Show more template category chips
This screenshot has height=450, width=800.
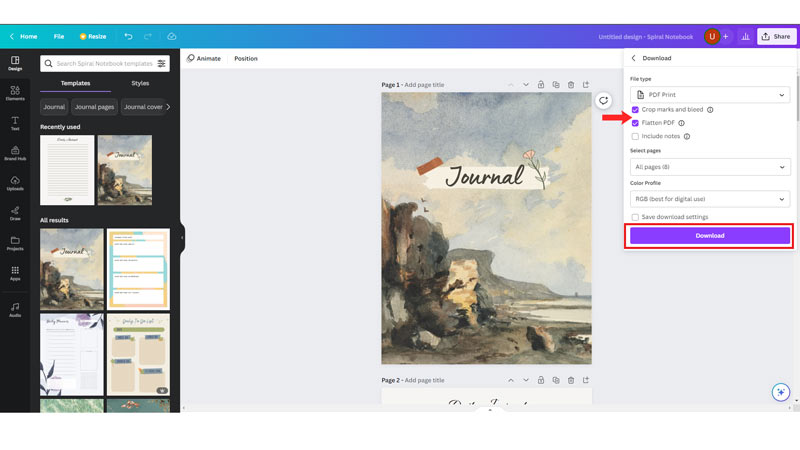168,107
